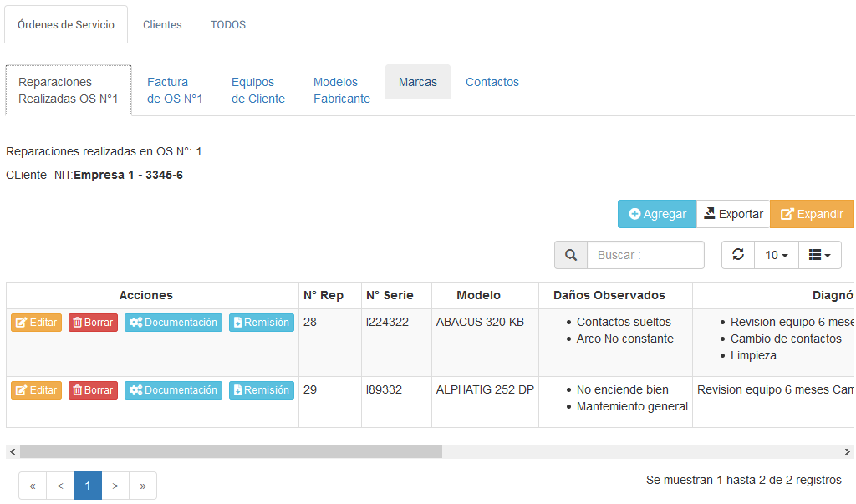Open the 10 rows-per-page dropdown

click(x=777, y=255)
